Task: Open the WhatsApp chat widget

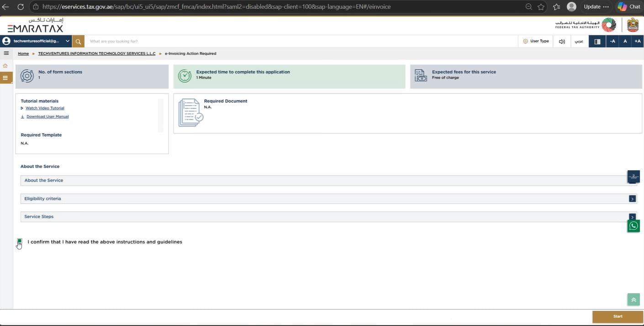Action: 633,226
